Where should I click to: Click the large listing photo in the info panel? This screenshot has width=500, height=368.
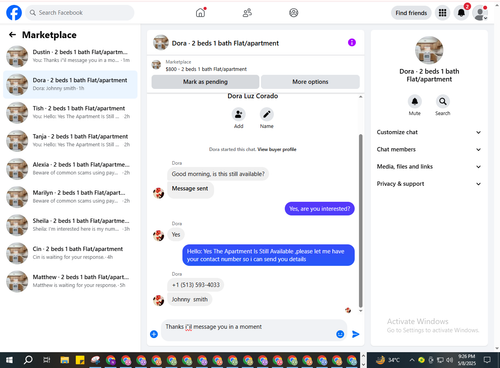429,50
